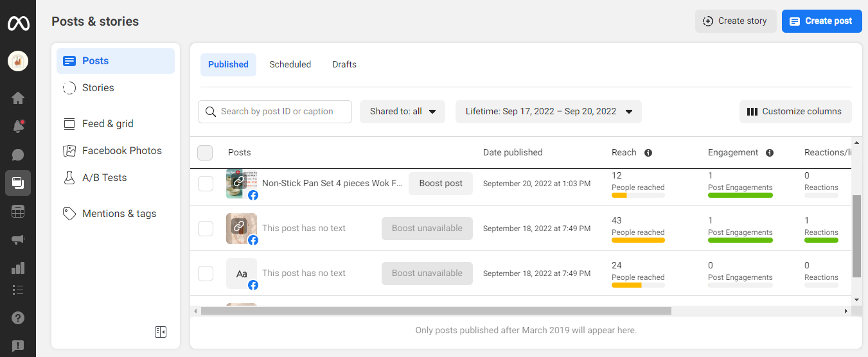Click the Create post button

(x=821, y=21)
